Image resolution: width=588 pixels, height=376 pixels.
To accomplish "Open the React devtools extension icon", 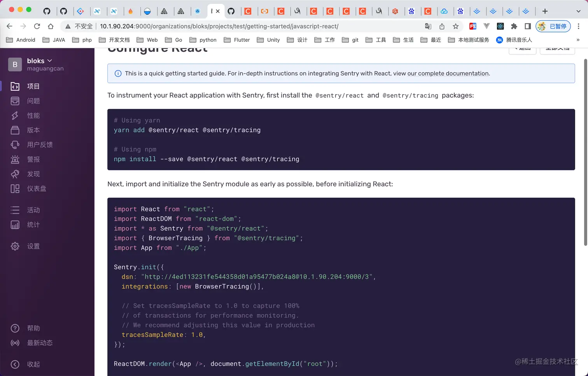I will (500, 26).
